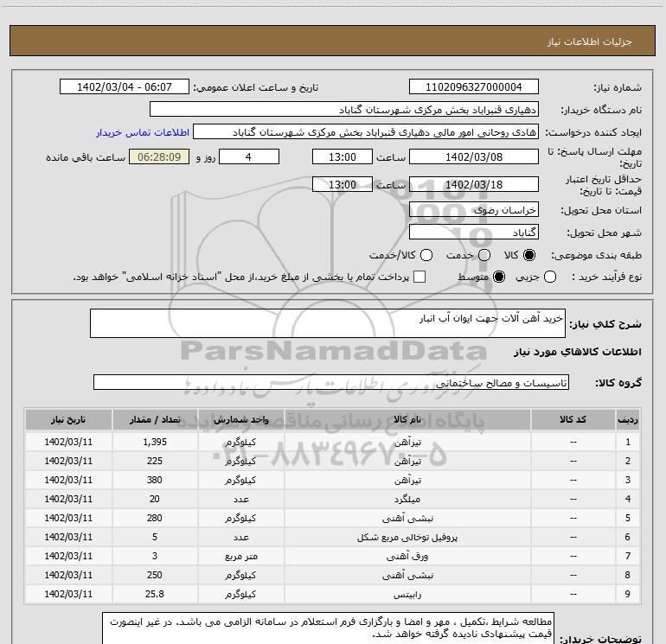
Task: Select the کالا radio button
Action: click(529, 255)
